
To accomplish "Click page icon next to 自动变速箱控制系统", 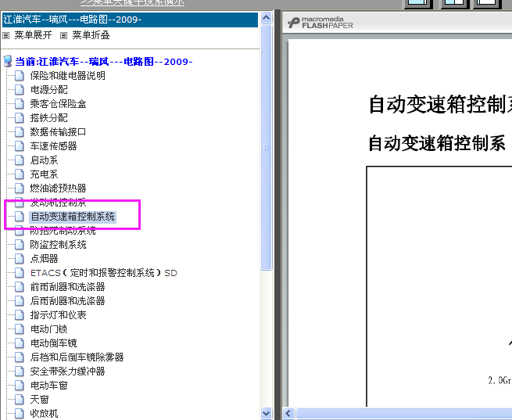I will click(20, 216).
